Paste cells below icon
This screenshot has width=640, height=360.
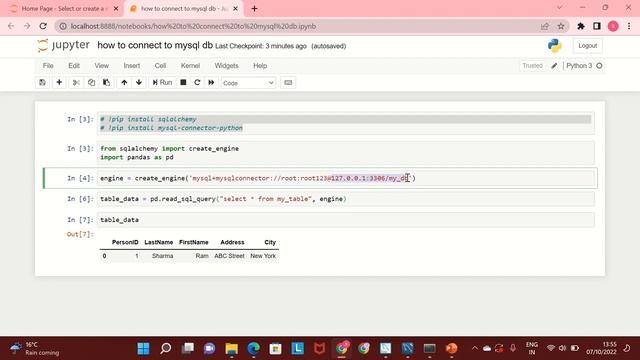[107, 82]
